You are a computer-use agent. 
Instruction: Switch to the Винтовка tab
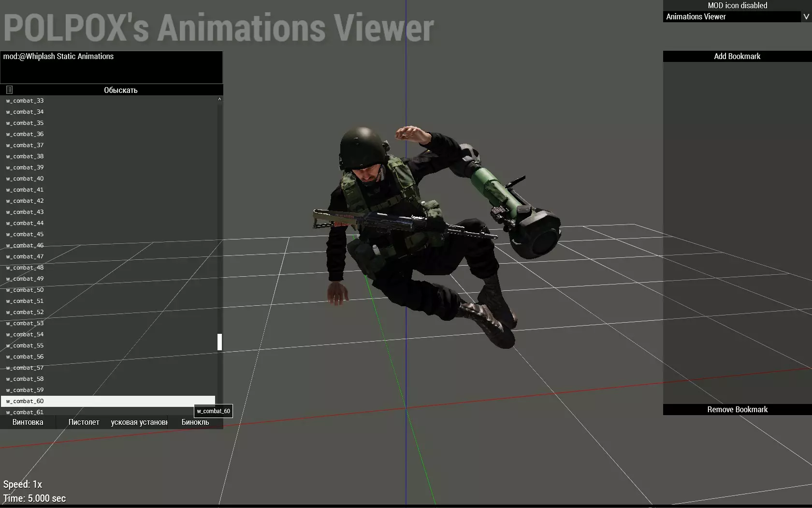tap(28, 422)
